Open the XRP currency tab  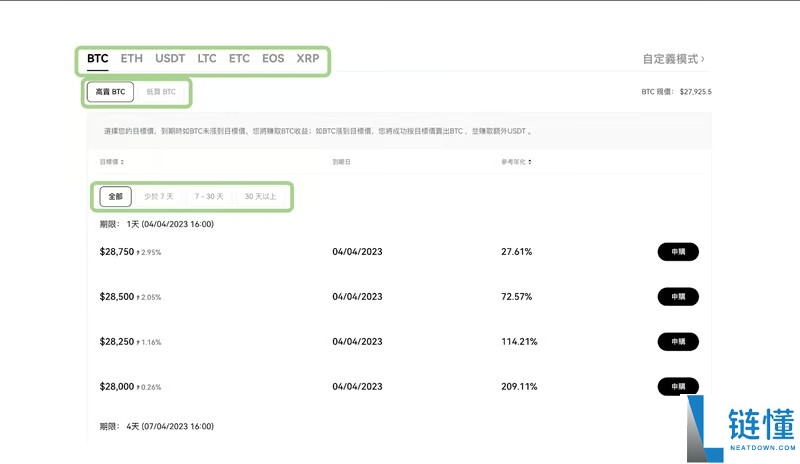[308, 58]
